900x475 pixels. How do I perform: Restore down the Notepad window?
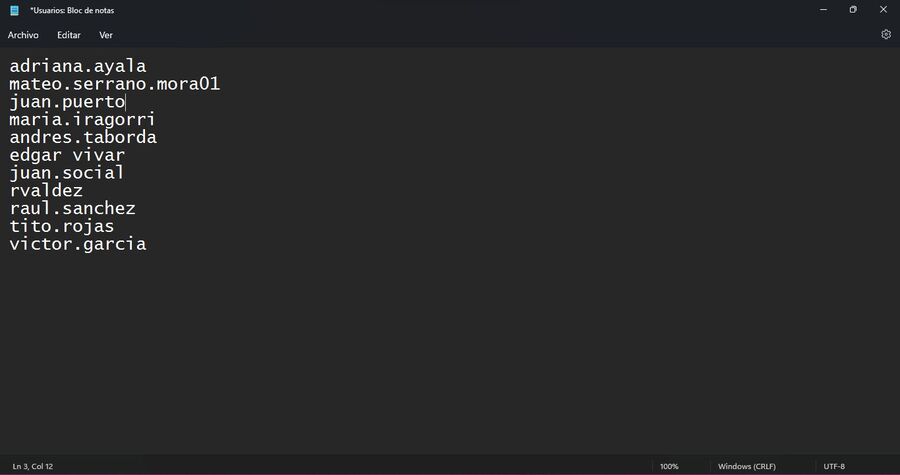853,10
